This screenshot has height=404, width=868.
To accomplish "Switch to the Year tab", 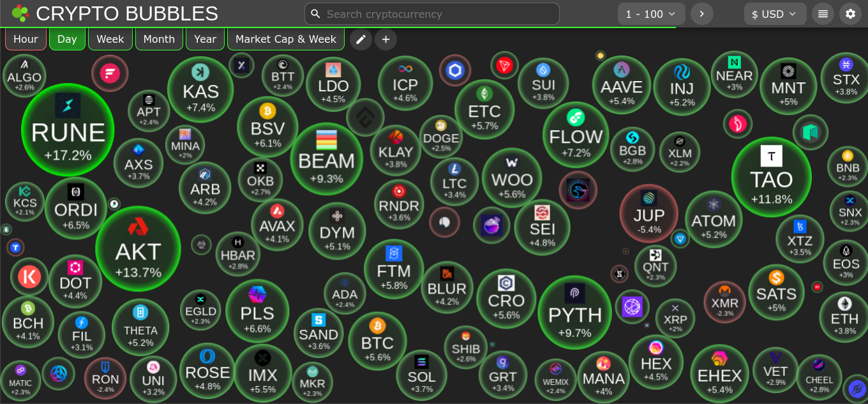I will coord(205,39).
